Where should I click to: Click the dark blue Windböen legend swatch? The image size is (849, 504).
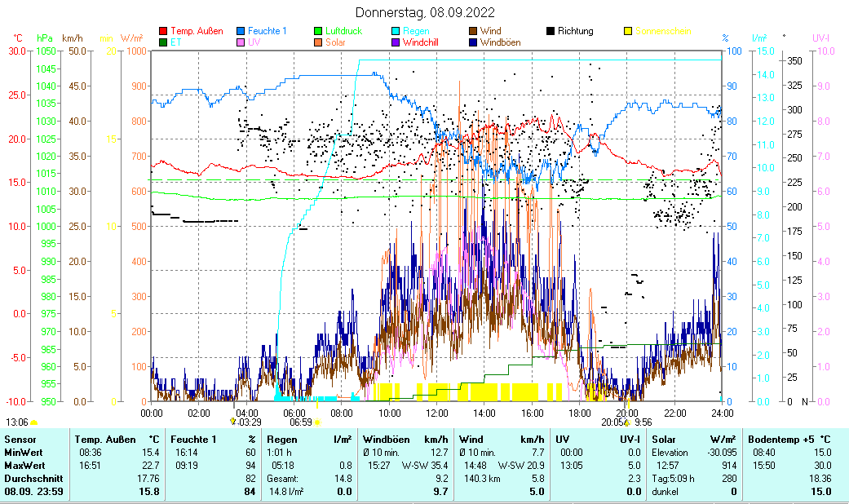473,42
